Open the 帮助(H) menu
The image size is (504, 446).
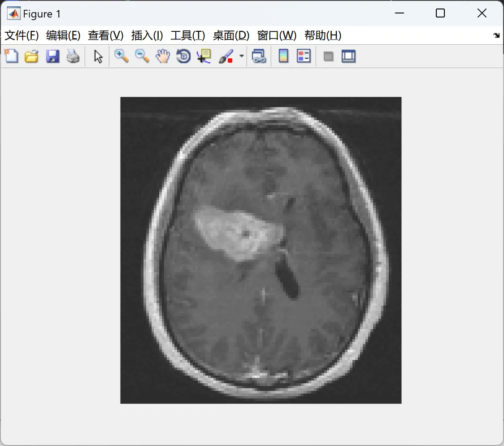pyautogui.click(x=323, y=35)
